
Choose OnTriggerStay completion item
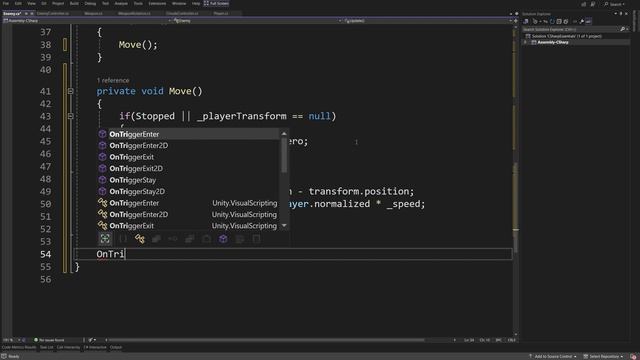pos(189,180)
